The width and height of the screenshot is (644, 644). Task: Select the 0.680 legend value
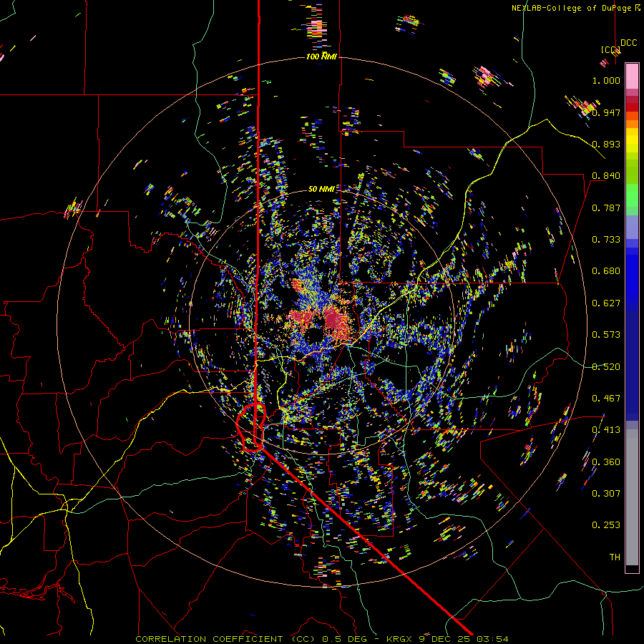(606, 271)
